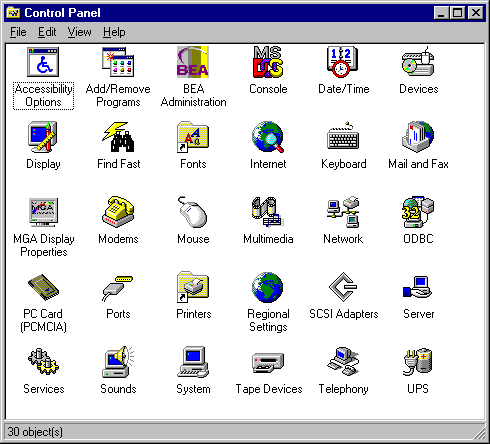
Task: Open the View menu
Action: coord(79,32)
